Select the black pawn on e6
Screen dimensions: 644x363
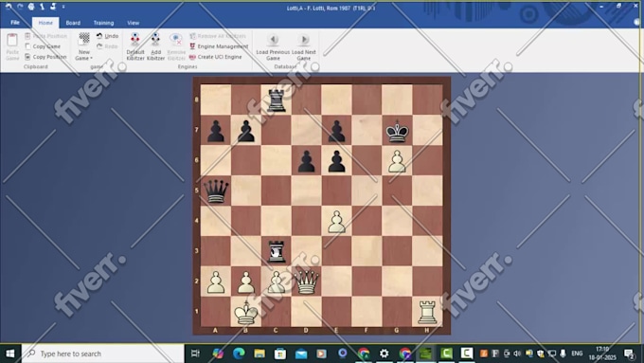337,161
